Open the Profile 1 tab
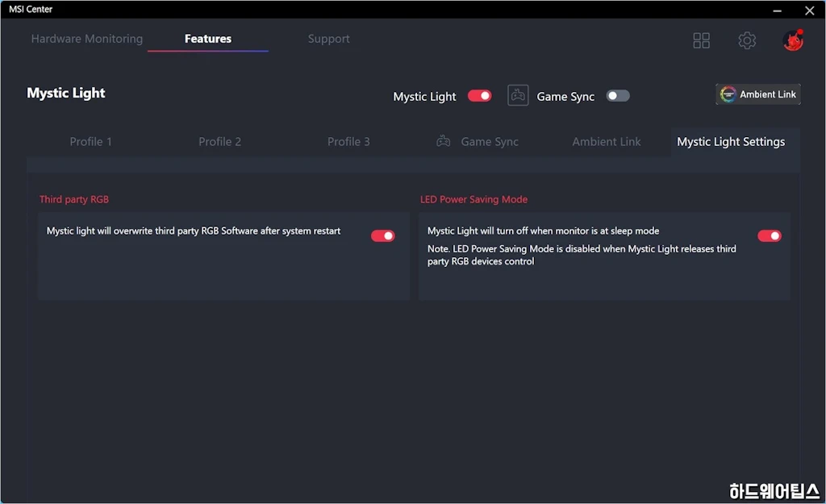The width and height of the screenshot is (826, 504). 90,142
